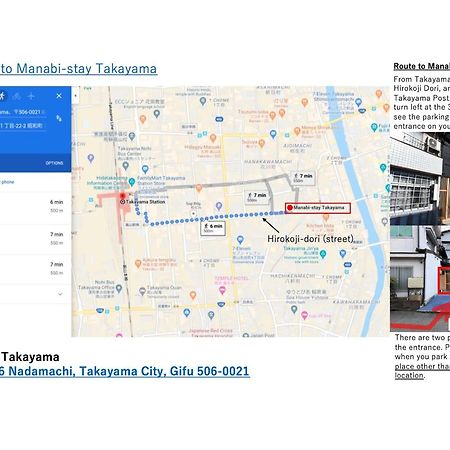Swap starting point and destination
Viewport: 450px width, 450px height.
pyautogui.click(x=59, y=118)
